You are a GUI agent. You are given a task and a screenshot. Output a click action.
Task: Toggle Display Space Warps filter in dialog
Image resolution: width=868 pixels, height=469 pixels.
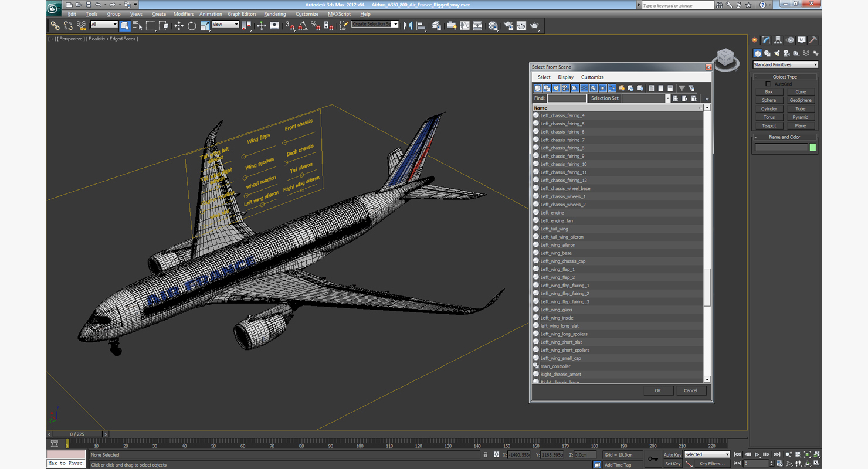[x=584, y=88]
